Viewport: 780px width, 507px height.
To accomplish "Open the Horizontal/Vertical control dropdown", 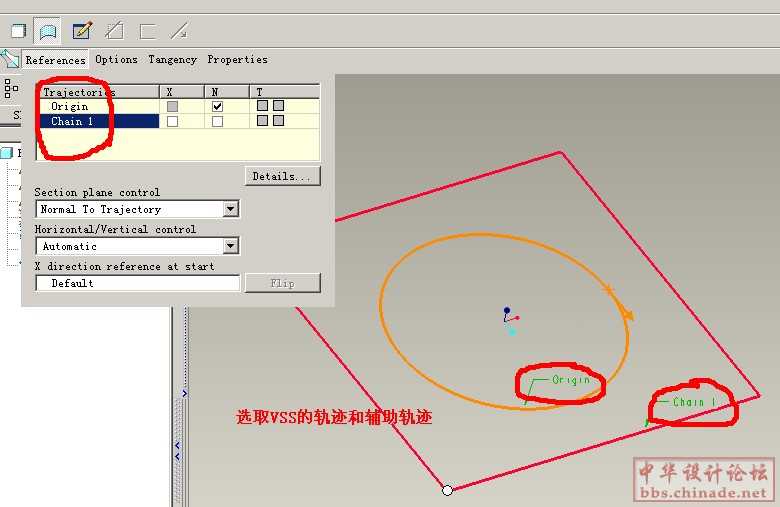I will click(231, 246).
